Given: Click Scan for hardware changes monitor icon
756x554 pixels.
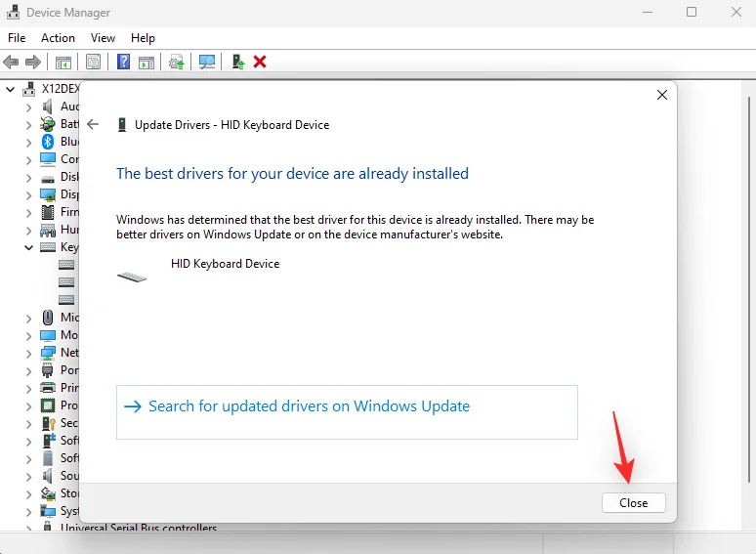Looking at the screenshot, I should coord(207,63).
